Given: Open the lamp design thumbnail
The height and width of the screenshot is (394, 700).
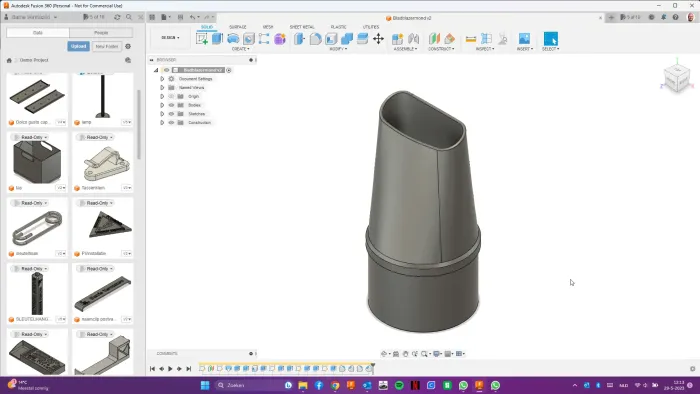Looking at the screenshot, I should point(103,96).
